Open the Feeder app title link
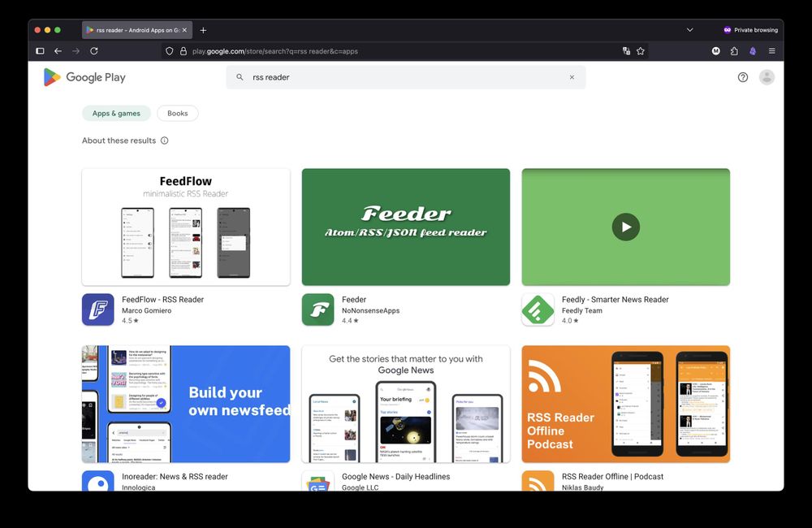Image resolution: width=812 pixels, height=528 pixels. (x=354, y=300)
